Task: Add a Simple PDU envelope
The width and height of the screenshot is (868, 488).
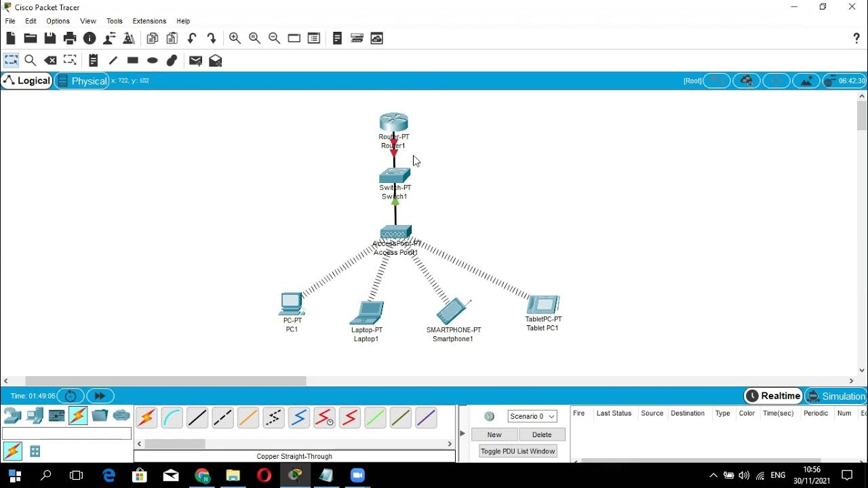Action: pyautogui.click(x=195, y=60)
